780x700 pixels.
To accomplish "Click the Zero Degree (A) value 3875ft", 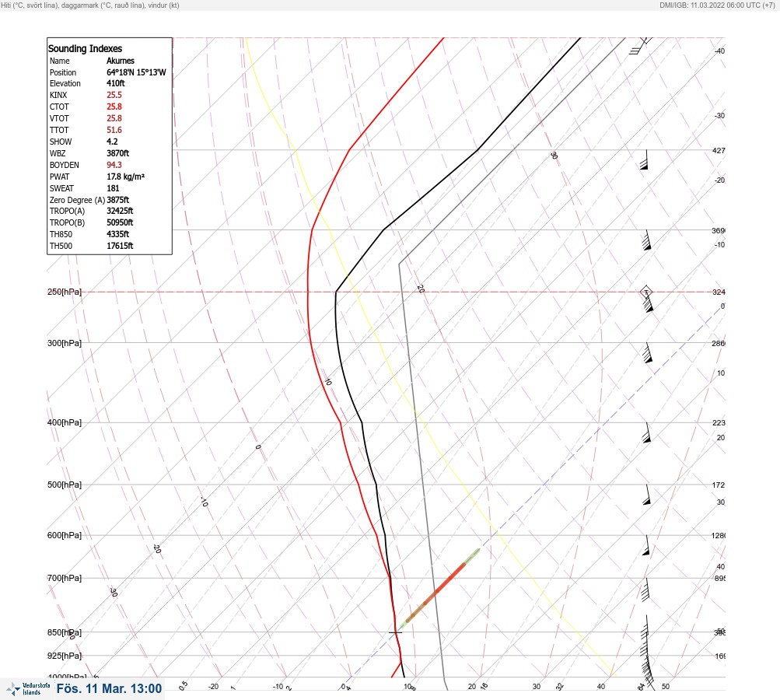I will [118, 200].
